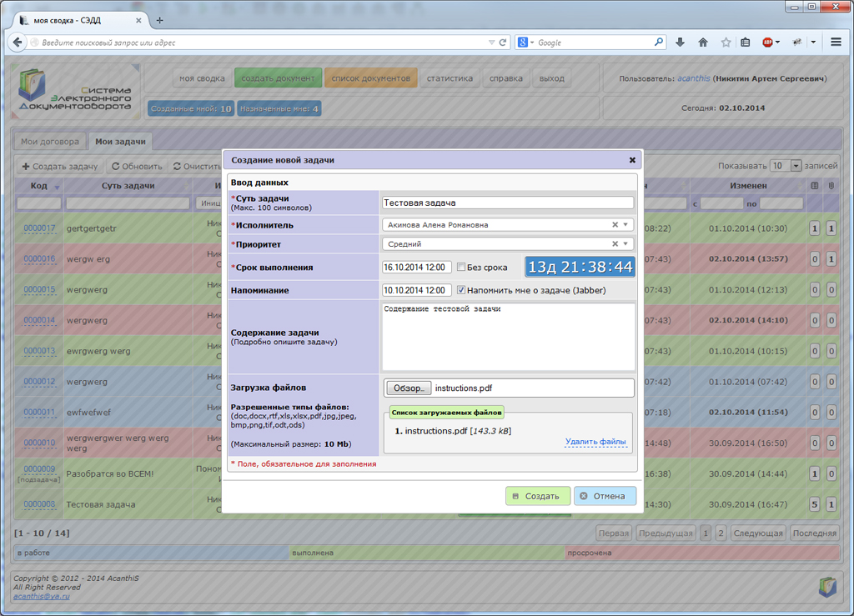Click the 'выход' logout menu item
Image resolution: width=854 pixels, height=616 pixels.
pyautogui.click(x=552, y=78)
